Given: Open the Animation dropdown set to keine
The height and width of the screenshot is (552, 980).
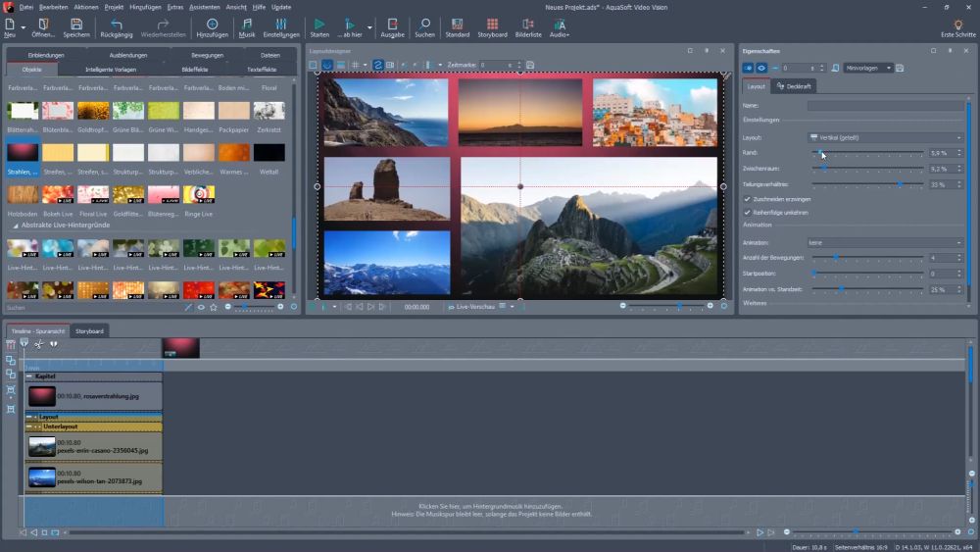Looking at the screenshot, I should point(885,242).
